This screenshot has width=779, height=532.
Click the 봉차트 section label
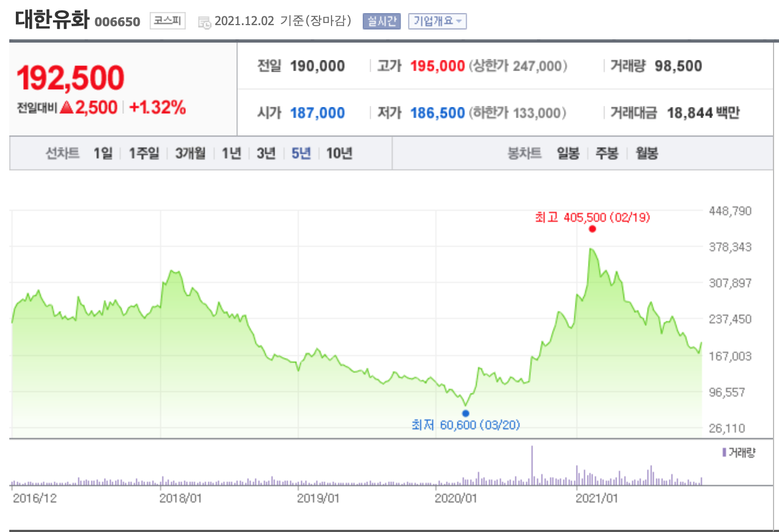point(524,153)
